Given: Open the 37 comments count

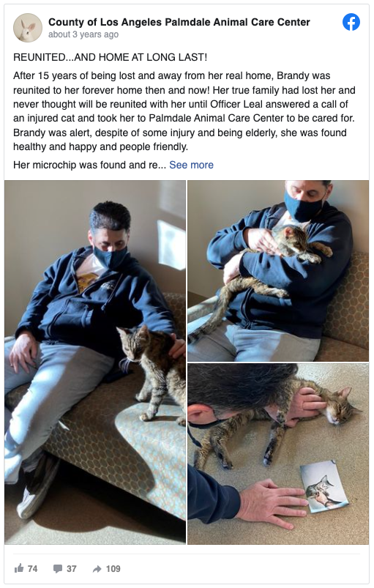Looking at the screenshot, I should coord(72,569).
